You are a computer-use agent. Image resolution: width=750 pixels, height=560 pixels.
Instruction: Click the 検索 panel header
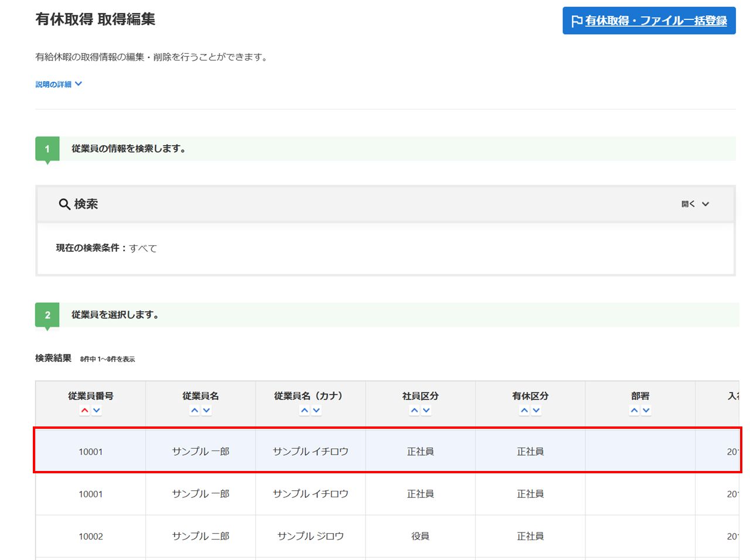[x=352, y=204]
